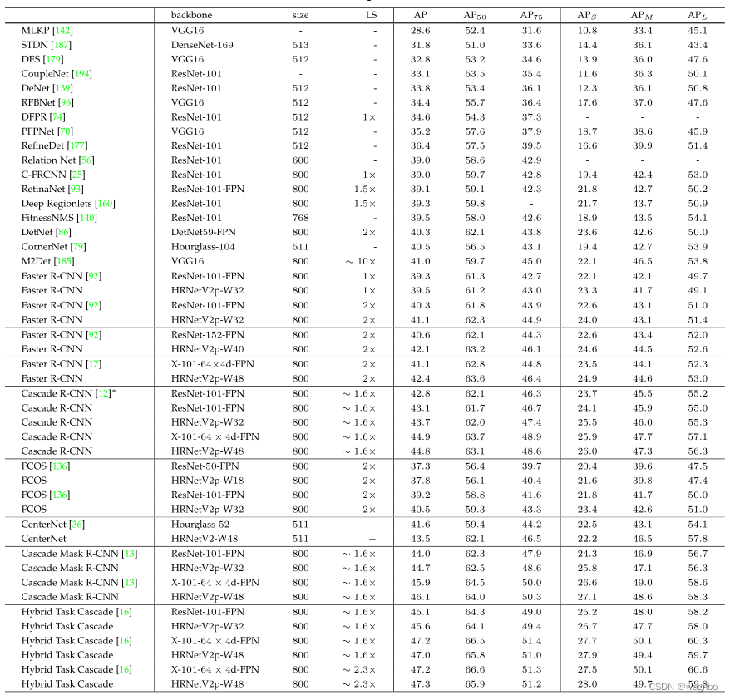Select the M2Det method name

click(x=36, y=262)
